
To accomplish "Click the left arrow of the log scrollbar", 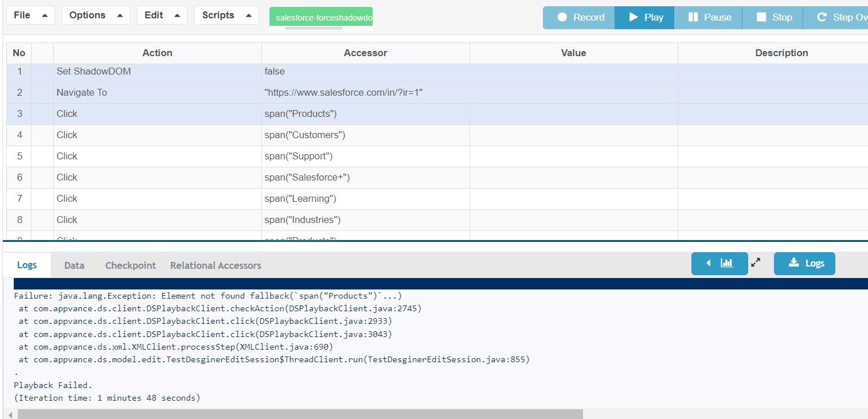I will pos(10,414).
